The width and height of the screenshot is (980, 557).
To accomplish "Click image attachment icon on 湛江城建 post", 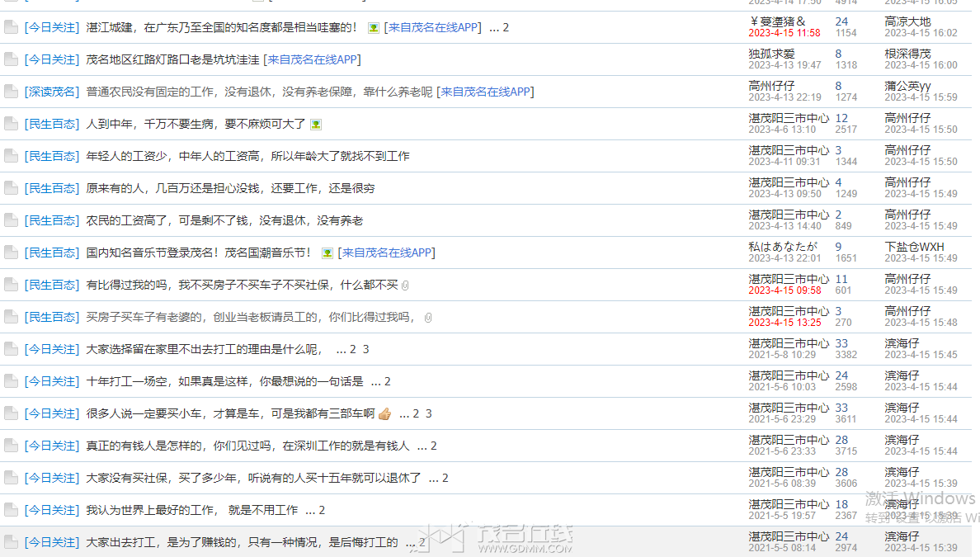I will pyautogui.click(x=373, y=28).
